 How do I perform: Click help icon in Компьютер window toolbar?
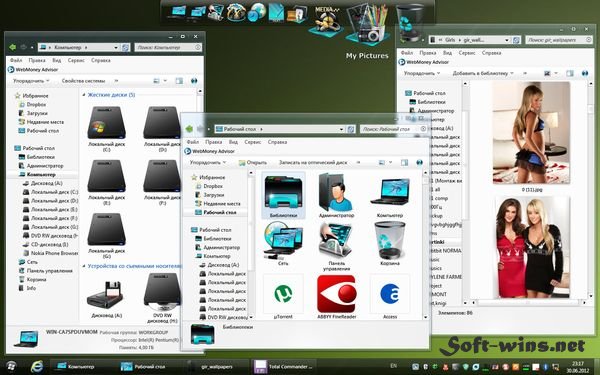point(194,81)
